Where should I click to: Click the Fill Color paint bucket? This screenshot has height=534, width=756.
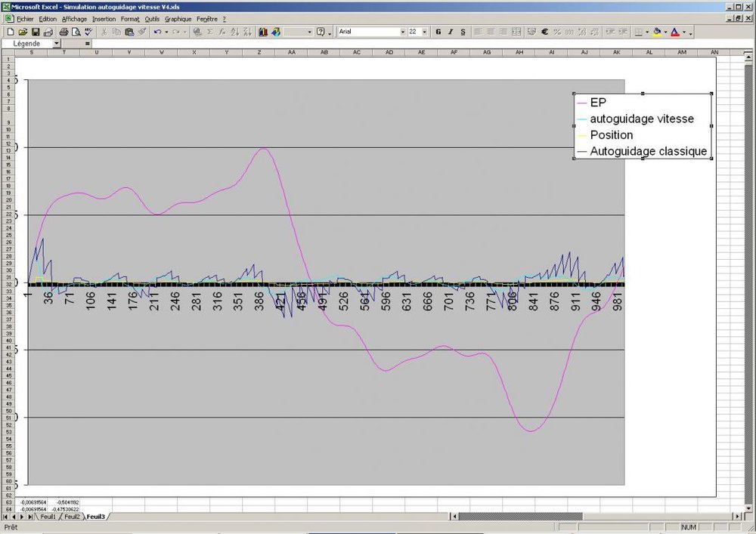coord(657,32)
